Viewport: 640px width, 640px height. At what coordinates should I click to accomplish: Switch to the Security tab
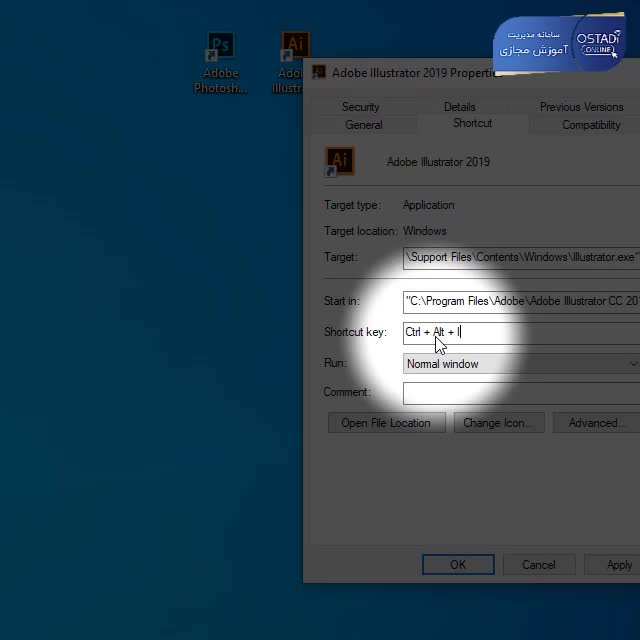point(360,107)
